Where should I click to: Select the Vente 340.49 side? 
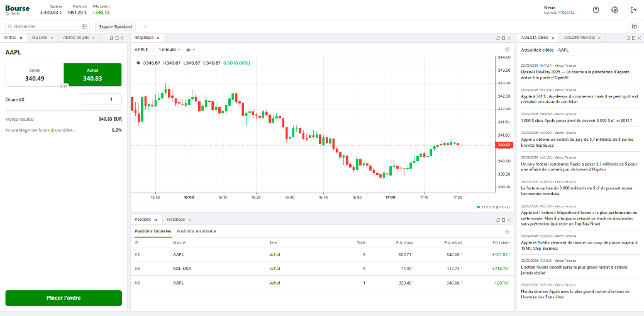[35, 75]
